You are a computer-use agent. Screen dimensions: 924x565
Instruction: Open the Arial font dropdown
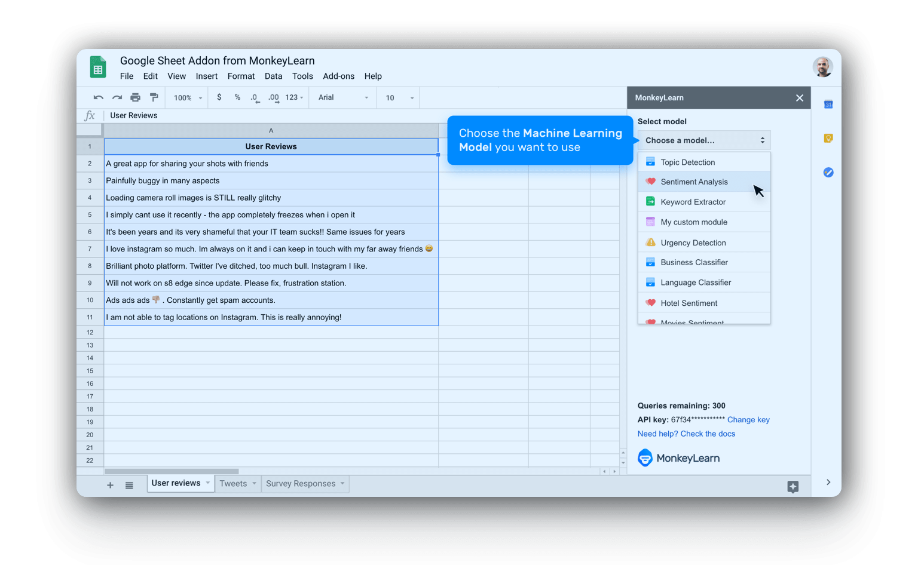tap(343, 97)
